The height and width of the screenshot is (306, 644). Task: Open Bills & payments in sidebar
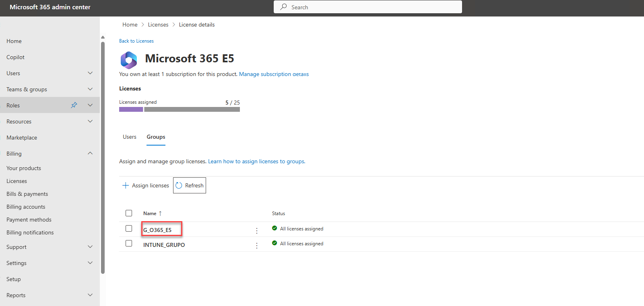coord(27,194)
